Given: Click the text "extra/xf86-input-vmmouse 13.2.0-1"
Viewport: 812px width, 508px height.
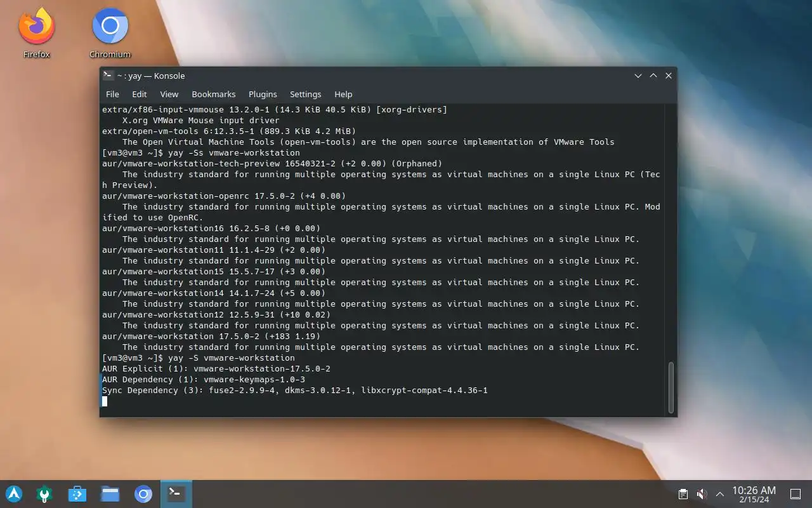Looking at the screenshot, I should coord(186,109).
